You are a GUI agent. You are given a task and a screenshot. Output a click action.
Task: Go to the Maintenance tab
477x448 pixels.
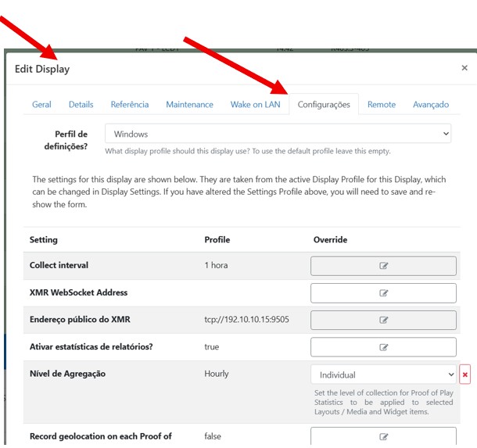(189, 104)
